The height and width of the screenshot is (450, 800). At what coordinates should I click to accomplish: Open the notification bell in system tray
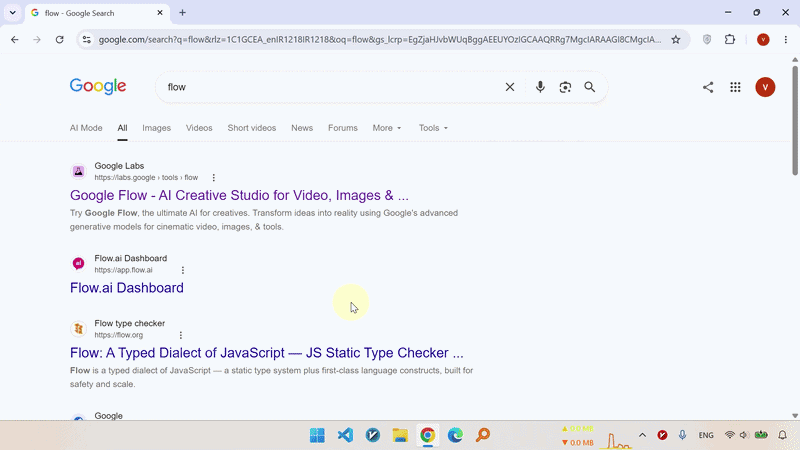point(782,435)
